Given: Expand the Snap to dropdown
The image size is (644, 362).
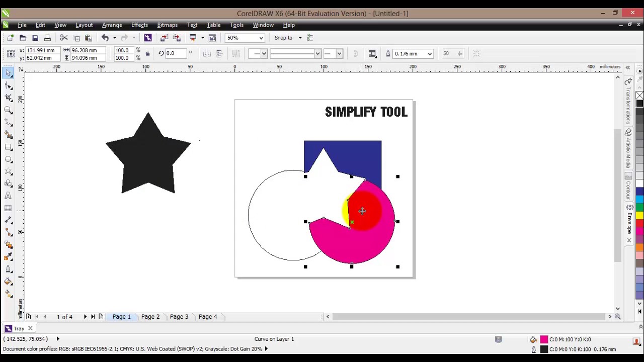Looking at the screenshot, I should pyautogui.click(x=300, y=38).
